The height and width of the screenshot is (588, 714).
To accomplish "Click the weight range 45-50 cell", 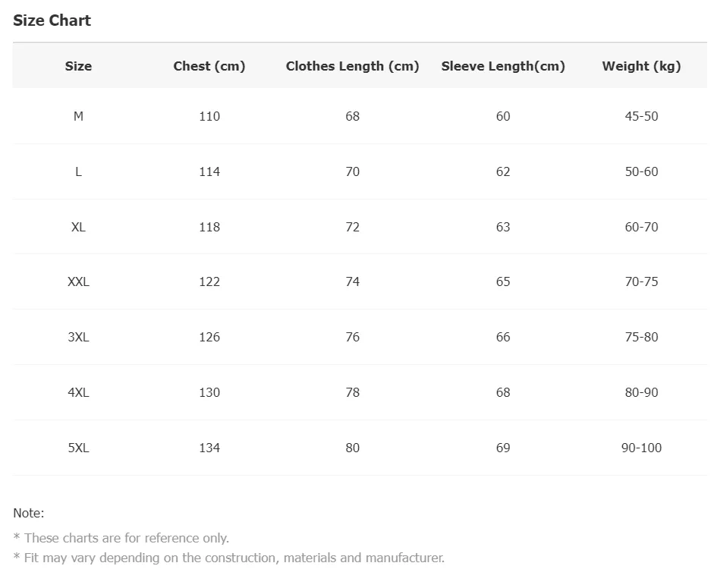I will (642, 116).
